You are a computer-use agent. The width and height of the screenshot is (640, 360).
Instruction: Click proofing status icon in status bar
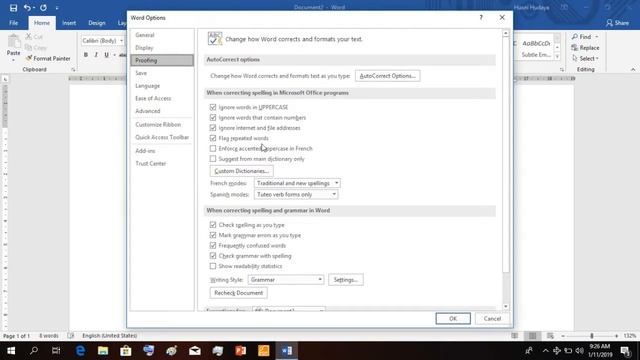71,336
